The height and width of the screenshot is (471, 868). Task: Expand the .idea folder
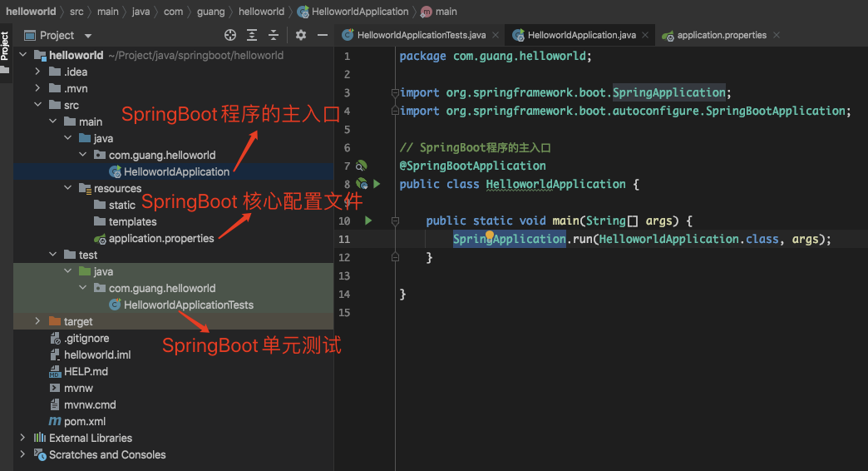pos(37,72)
